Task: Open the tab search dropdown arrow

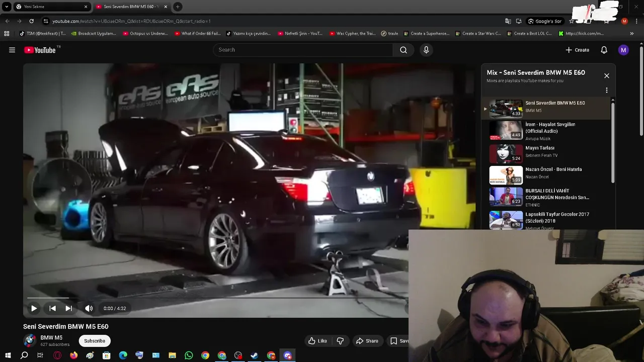Action: pos(7,7)
